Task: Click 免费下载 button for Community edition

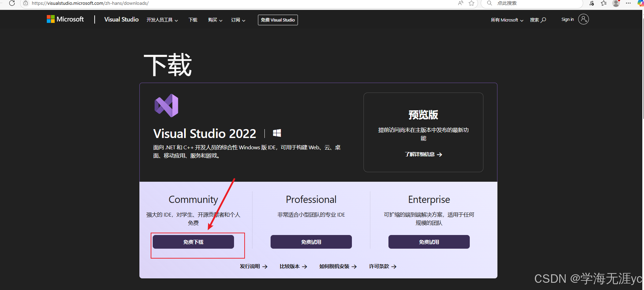Action: point(193,242)
